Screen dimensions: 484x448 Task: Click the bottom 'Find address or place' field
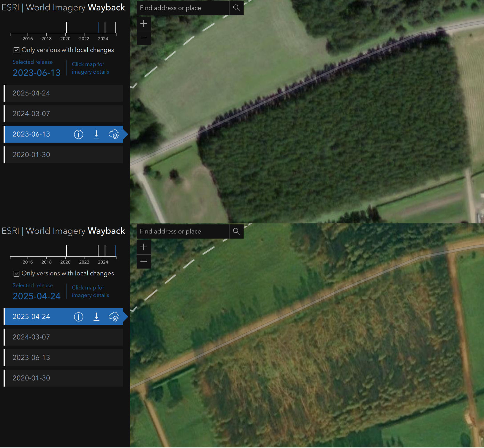[x=183, y=231]
